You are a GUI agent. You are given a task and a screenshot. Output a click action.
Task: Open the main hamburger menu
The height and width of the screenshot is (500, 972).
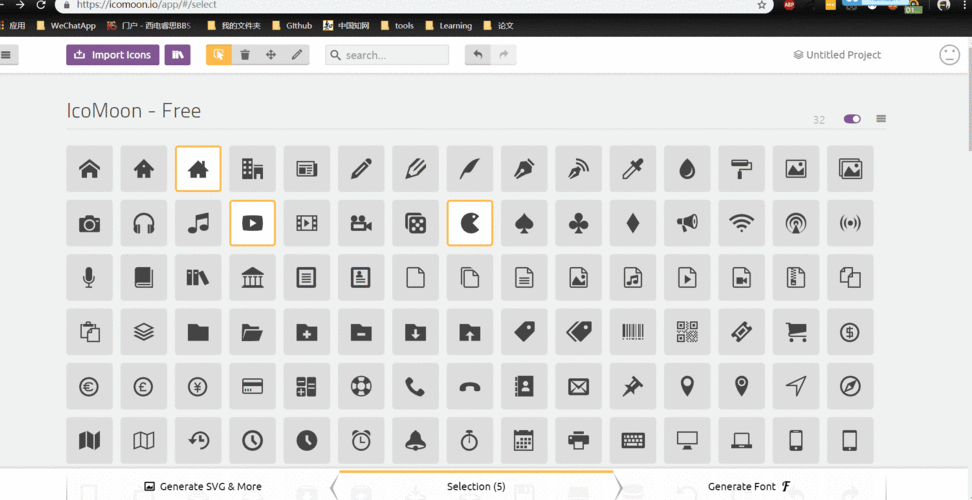[7, 55]
